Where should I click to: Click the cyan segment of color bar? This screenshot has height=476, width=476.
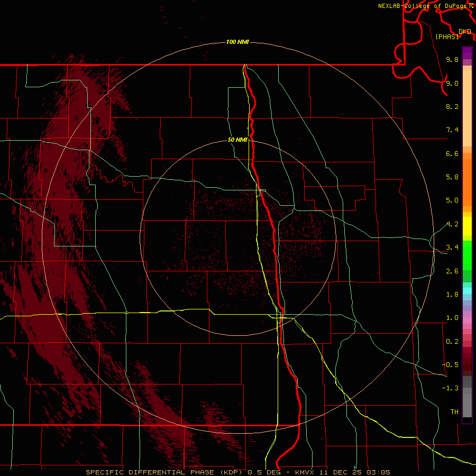click(x=467, y=291)
